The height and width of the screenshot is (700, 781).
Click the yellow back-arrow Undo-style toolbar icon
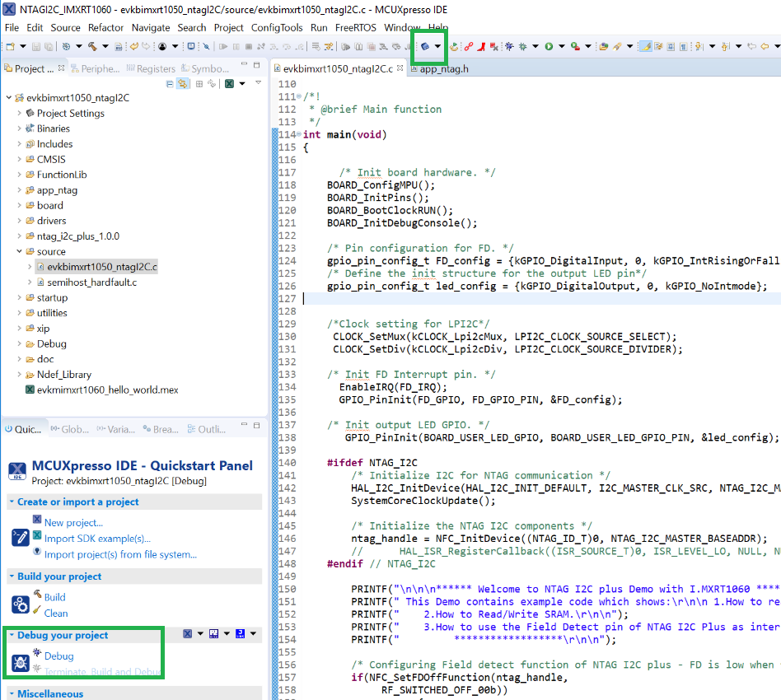tap(133, 46)
